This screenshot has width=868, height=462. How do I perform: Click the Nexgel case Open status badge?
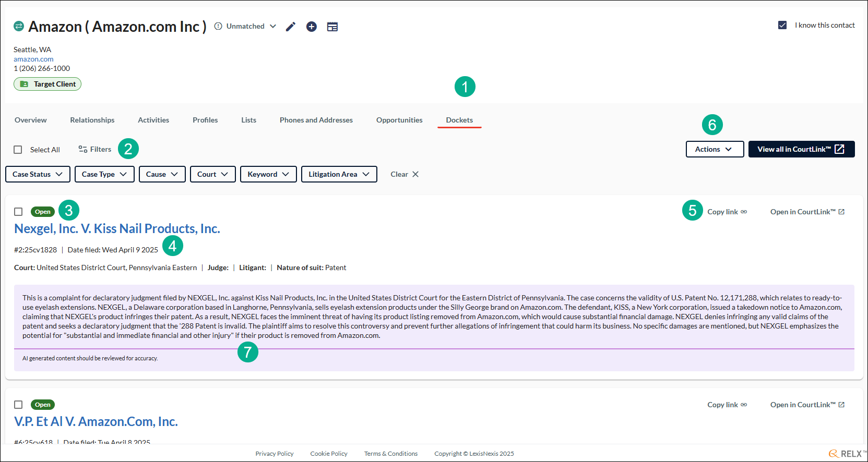click(43, 212)
